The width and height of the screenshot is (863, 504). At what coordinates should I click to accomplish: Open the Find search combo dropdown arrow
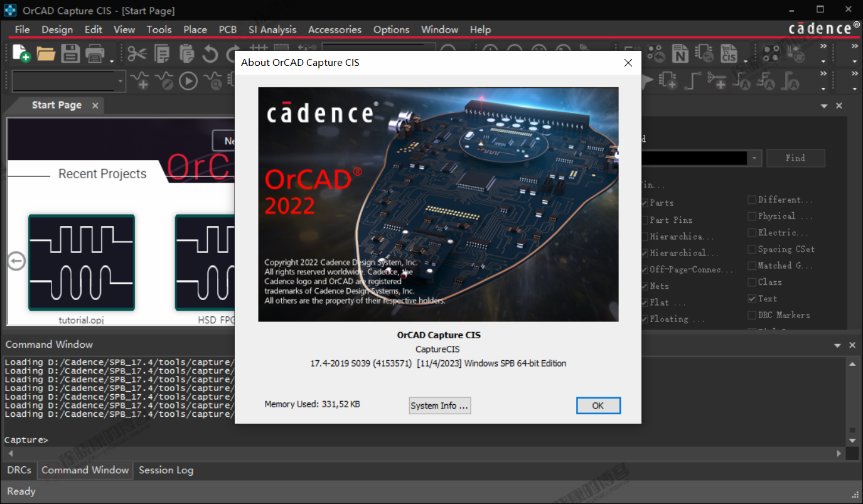(x=755, y=158)
